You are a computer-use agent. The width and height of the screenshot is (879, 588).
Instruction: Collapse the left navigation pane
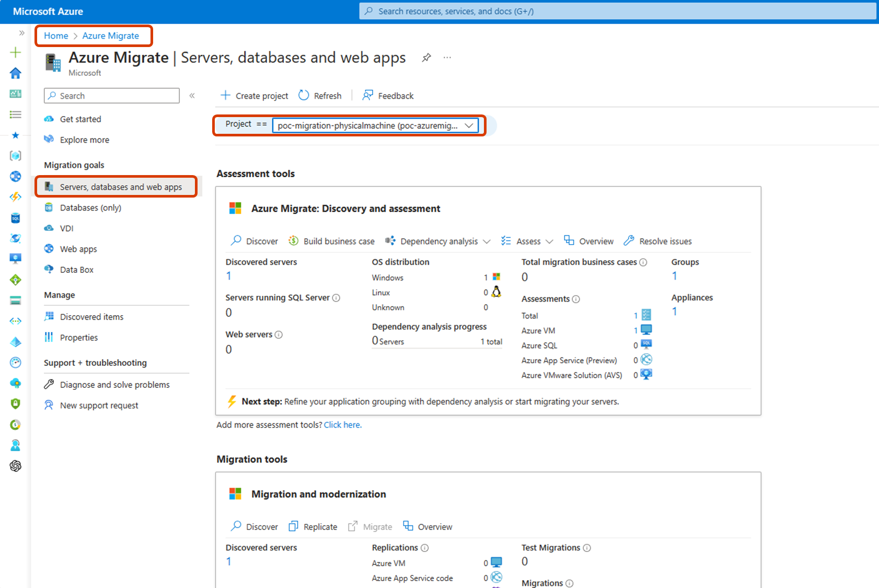(192, 96)
